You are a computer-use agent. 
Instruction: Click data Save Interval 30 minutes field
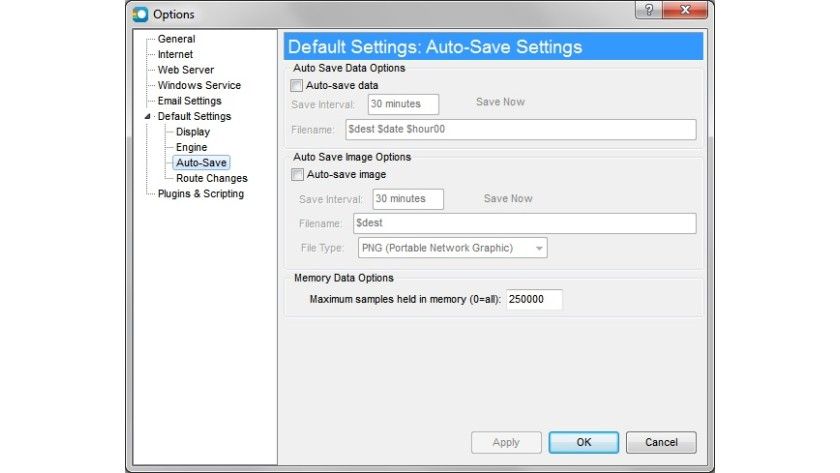tap(403, 104)
